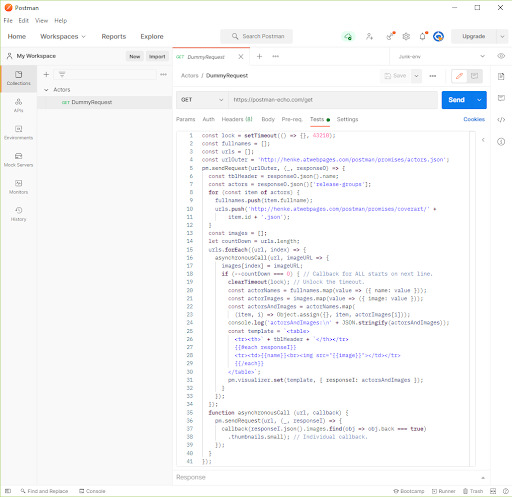Click the Send button
The image size is (512, 497).
coord(457,100)
